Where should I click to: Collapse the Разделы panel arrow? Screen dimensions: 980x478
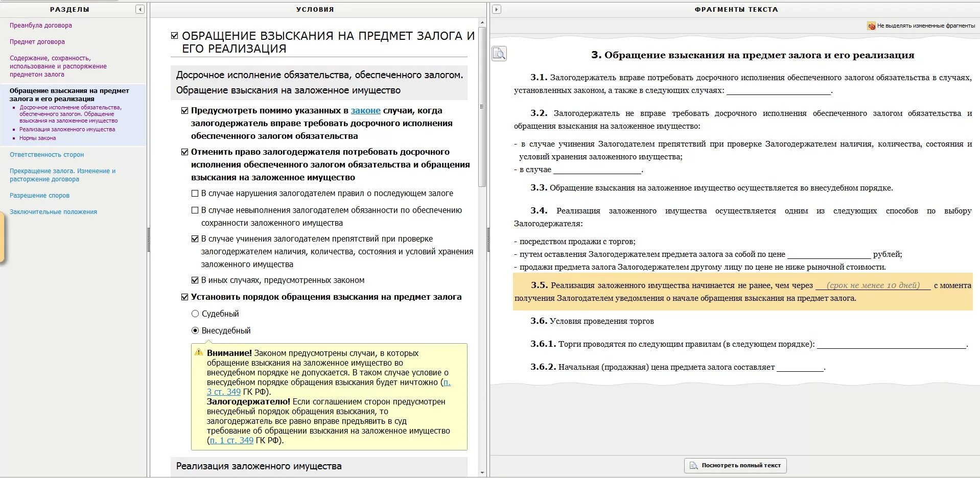pos(139,9)
